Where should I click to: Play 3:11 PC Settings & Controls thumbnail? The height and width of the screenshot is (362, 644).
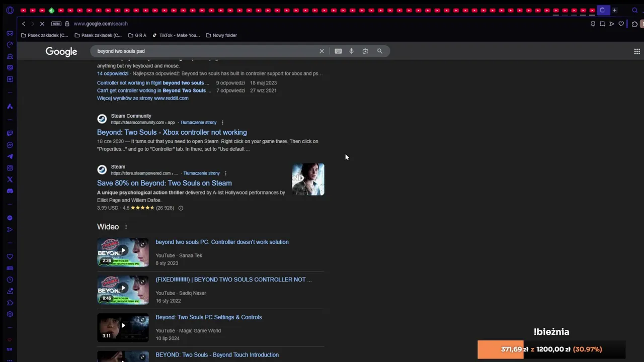123,327
